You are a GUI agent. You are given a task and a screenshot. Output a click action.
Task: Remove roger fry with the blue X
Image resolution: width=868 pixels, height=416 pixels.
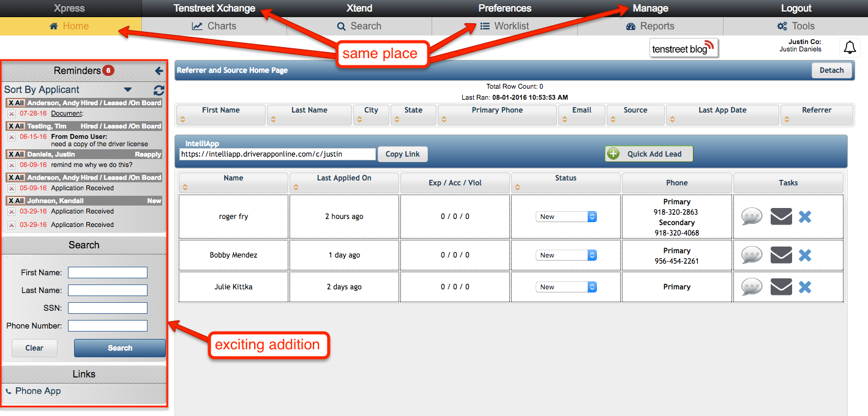click(x=805, y=217)
